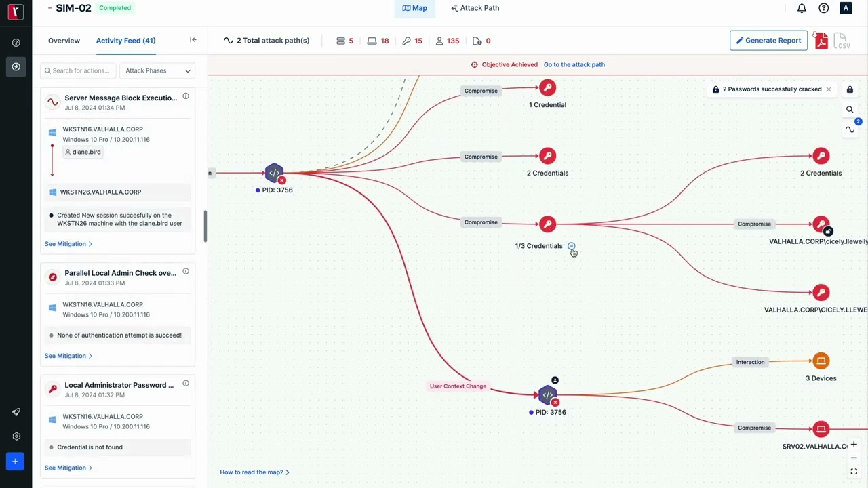
Task: See Mitigation for Server Message Block card
Action: point(68,244)
